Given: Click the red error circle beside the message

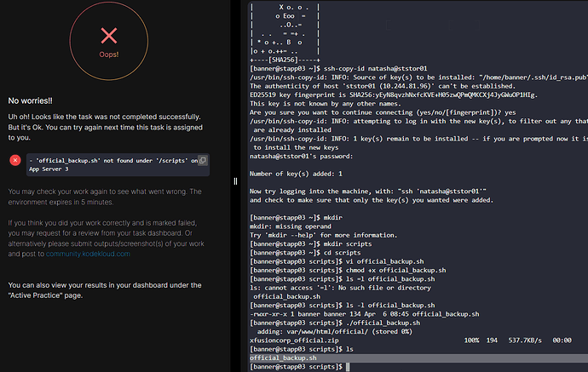Looking at the screenshot, I should 15,160.
